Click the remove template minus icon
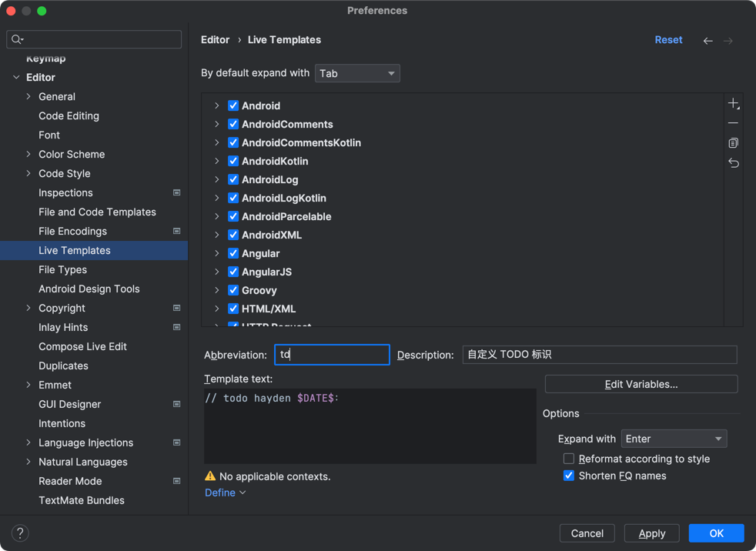756x551 pixels. [733, 123]
